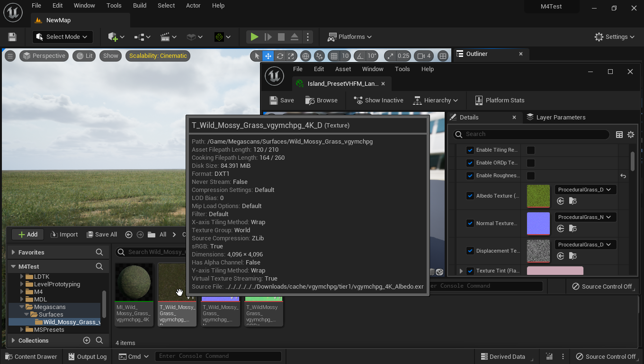Toggle grid snapping icon in viewport

(x=334, y=56)
